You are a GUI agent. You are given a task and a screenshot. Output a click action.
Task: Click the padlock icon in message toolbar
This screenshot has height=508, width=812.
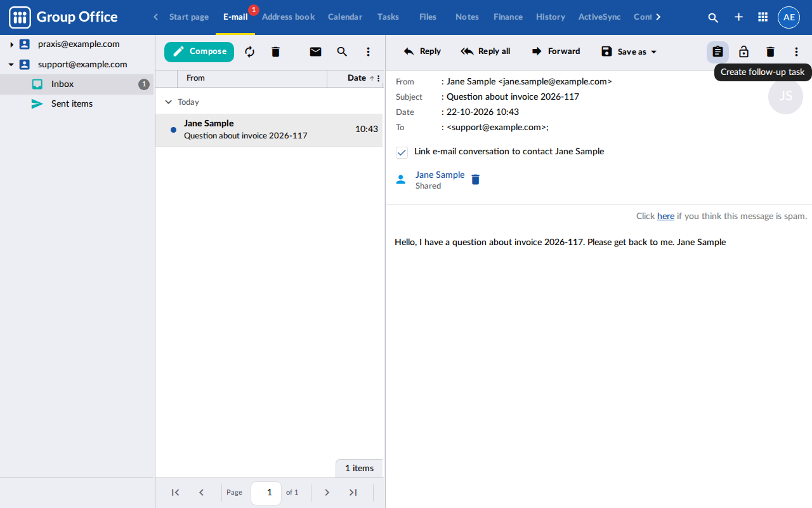click(x=744, y=52)
